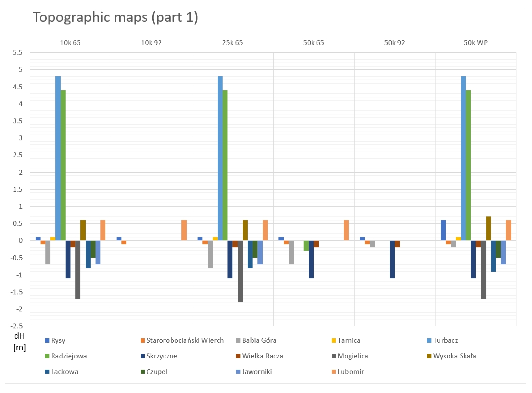
Task: Click the Tarnica yellow legend swatch
Action: pos(334,340)
